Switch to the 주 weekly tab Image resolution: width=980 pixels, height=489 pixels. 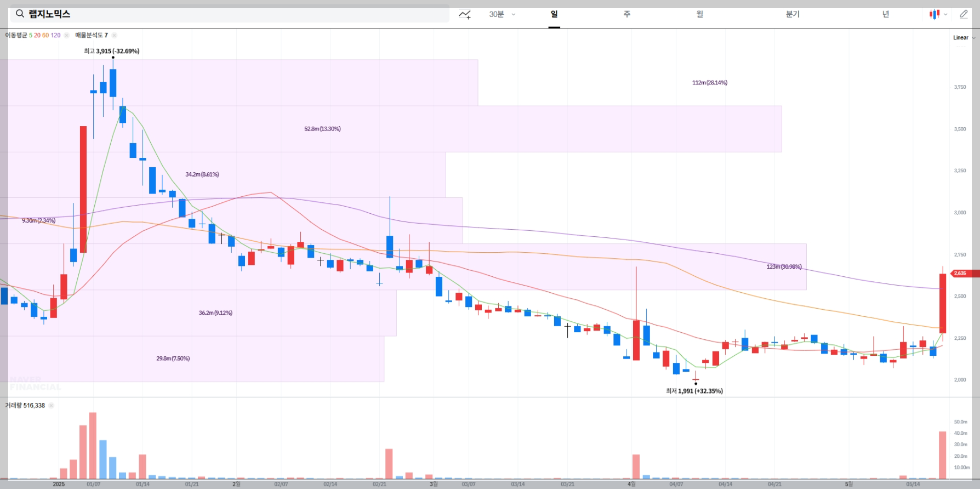click(x=627, y=14)
